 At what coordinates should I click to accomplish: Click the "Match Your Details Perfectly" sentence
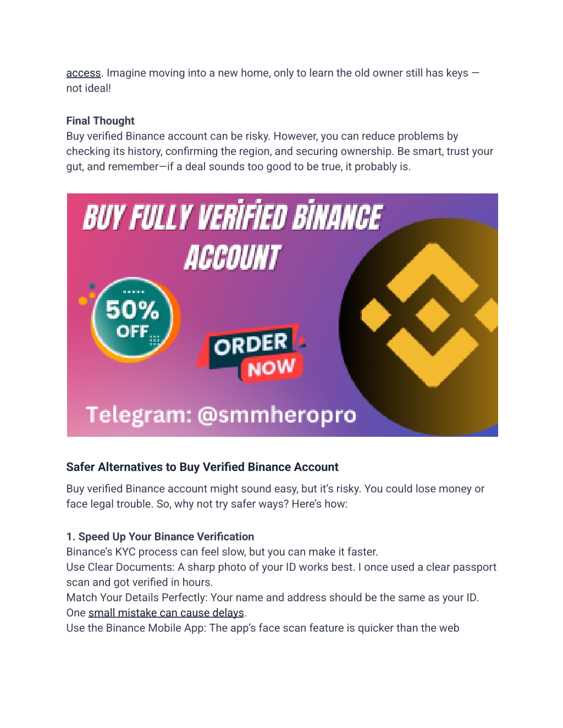point(273,605)
